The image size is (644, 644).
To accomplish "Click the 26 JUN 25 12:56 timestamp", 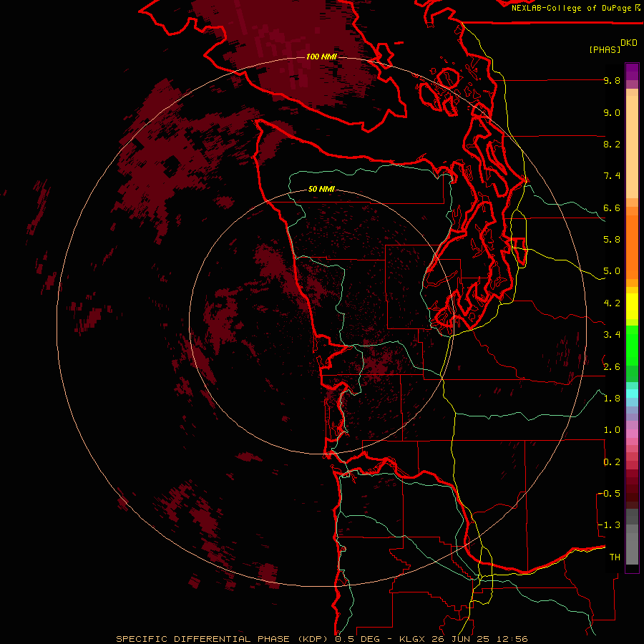I will [x=479, y=639].
